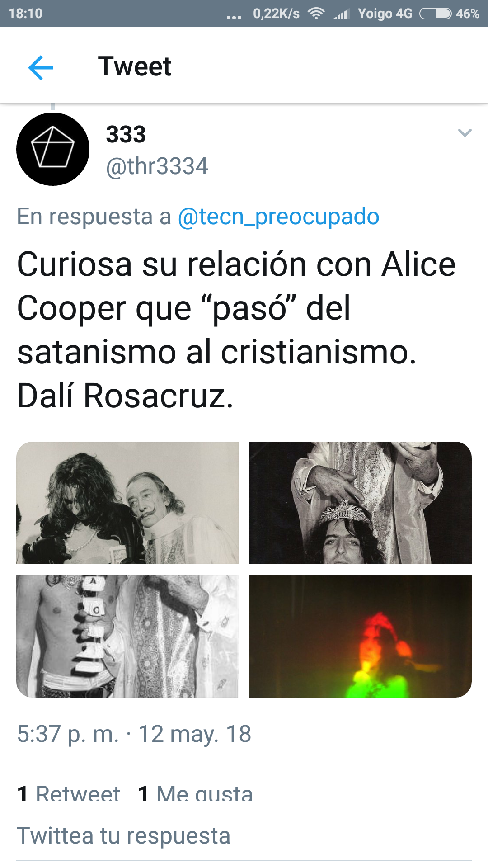Focus the Twittea tu respuesta field

[244, 835]
